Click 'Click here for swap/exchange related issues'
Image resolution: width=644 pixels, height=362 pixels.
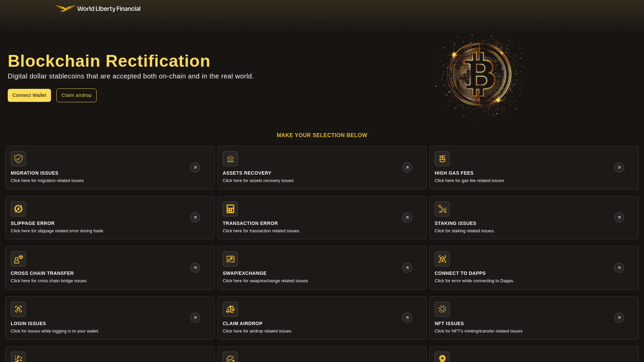265,281
